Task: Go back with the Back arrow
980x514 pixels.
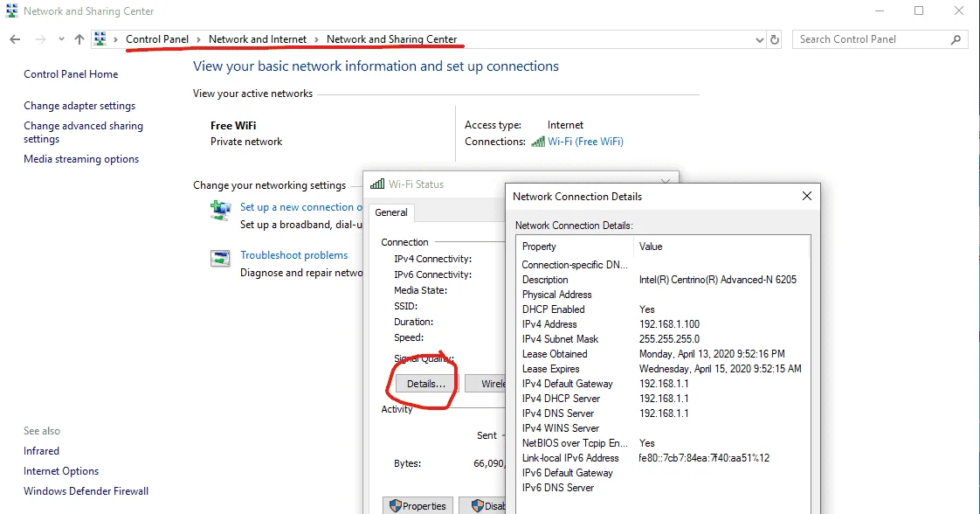Action: (x=15, y=39)
